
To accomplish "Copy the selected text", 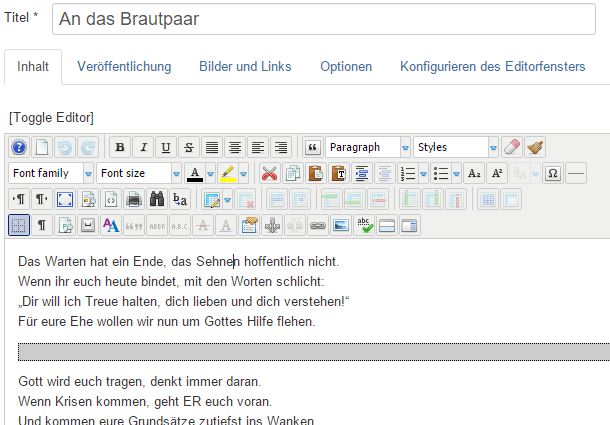I will coord(293,173).
